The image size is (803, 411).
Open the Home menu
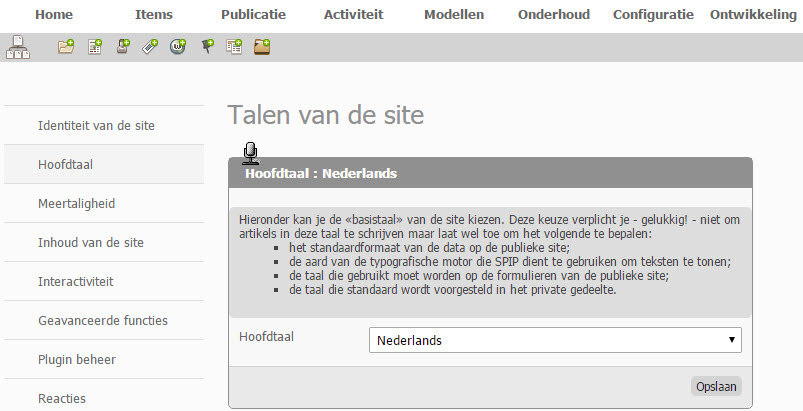coord(54,15)
